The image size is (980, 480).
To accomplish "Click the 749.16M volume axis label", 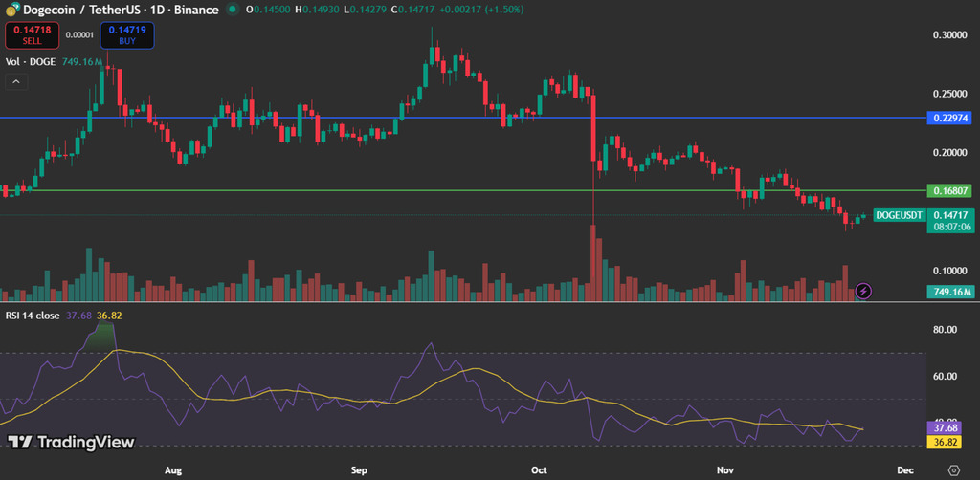I will click(949, 292).
